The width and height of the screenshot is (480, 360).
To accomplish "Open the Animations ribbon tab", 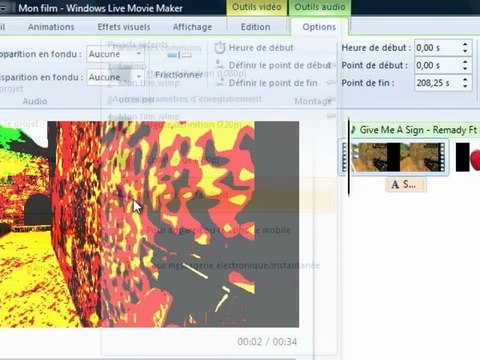I will click(x=51, y=27).
